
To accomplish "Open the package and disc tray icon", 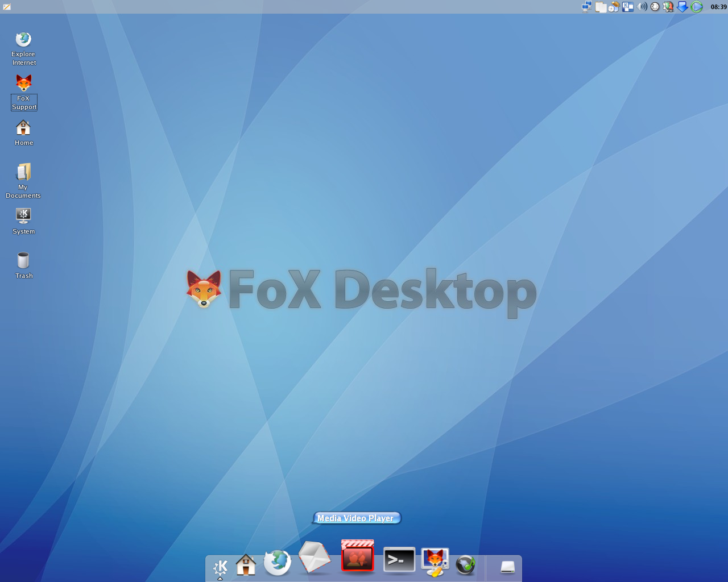I will tap(614, 7).
